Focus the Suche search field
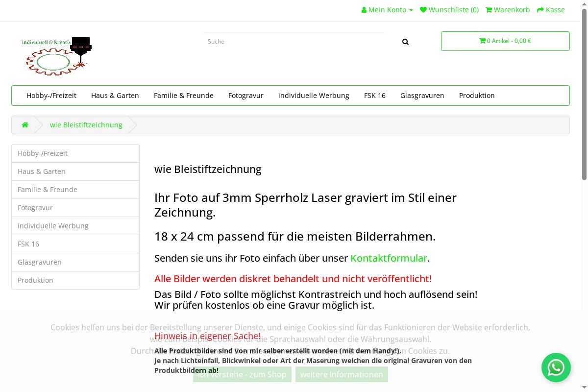Image resolution: width=588 pixels, height=392 pixels. (x=294, y=42)
